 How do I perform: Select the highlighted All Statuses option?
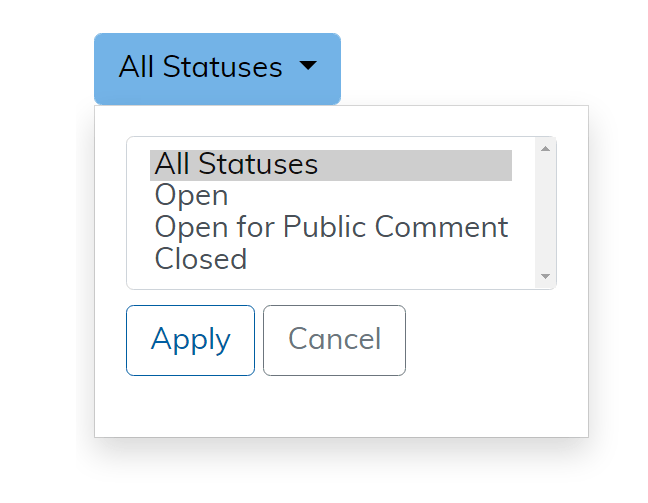pos(236,164)
